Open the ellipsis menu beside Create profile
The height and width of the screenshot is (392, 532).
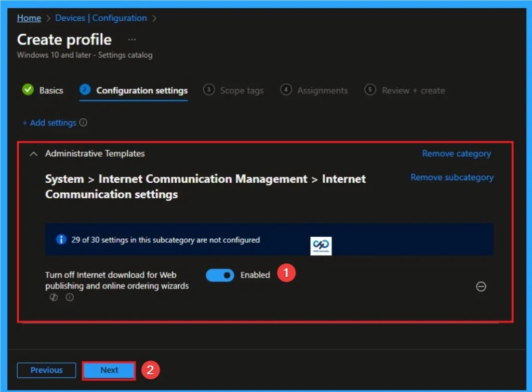[x=131, y=38]
